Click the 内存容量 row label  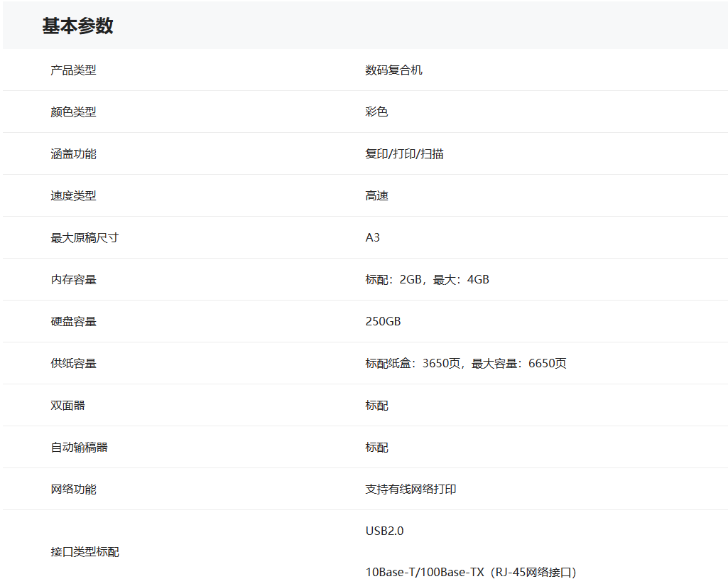coord(73,279)
